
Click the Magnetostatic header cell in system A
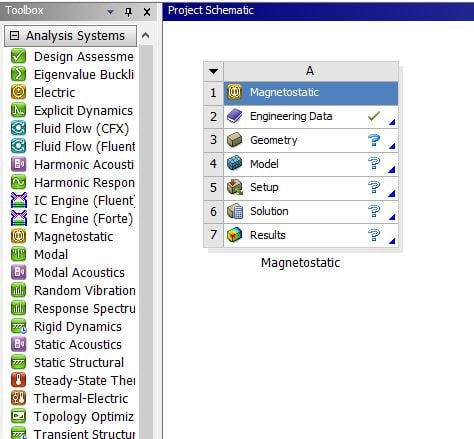pyautogui.click(x=311, y=93)
